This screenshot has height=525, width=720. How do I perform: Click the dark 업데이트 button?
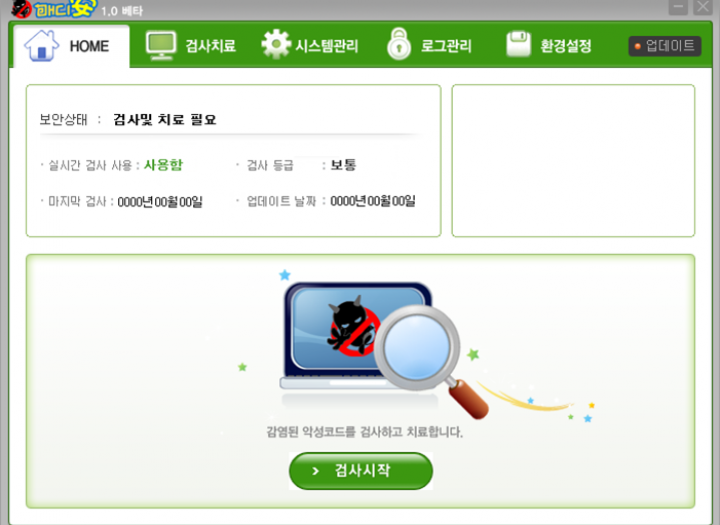point(664,46)
